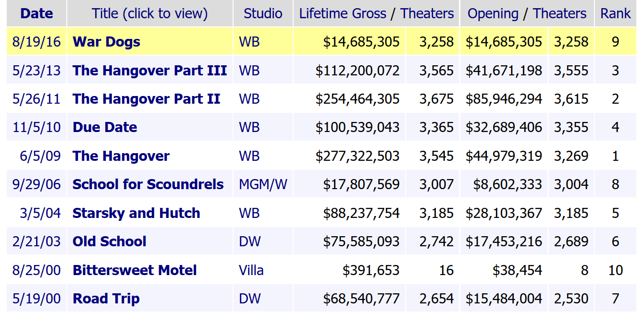Click the MGM/W studio link
The width and height of the screenshot is (644, 313).
click(263, 184)
